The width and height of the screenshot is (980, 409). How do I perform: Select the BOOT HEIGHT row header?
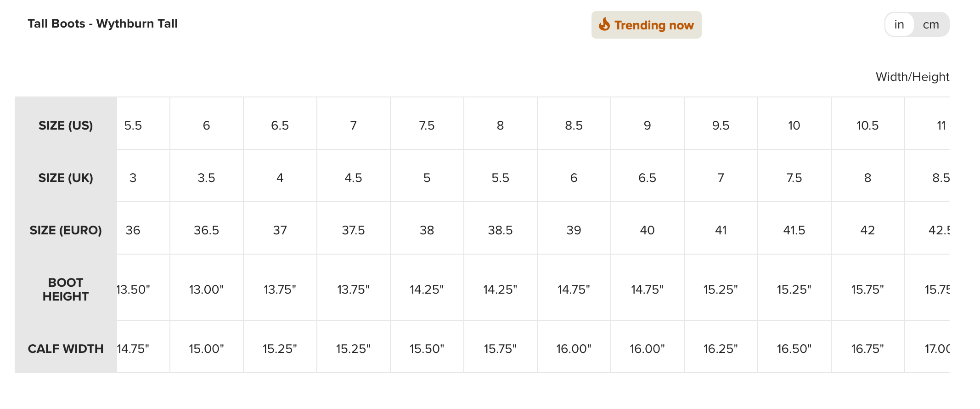(x=66, y=290)
